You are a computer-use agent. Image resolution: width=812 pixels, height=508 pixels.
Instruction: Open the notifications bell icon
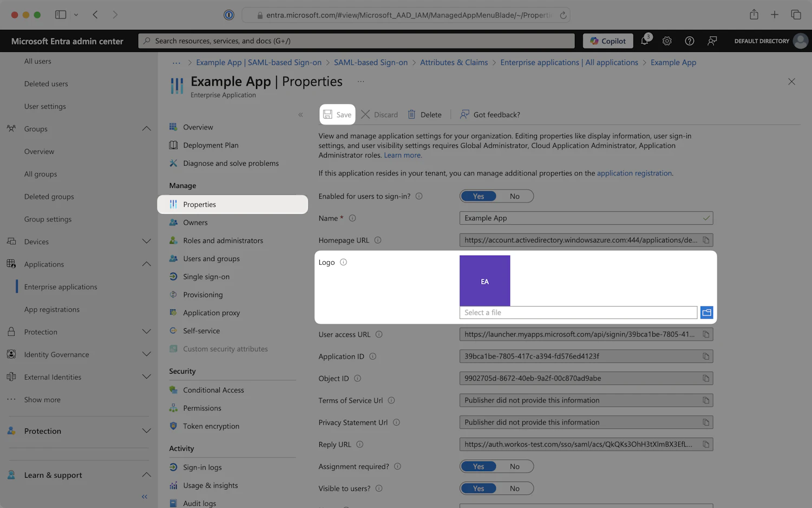[645, 41]
